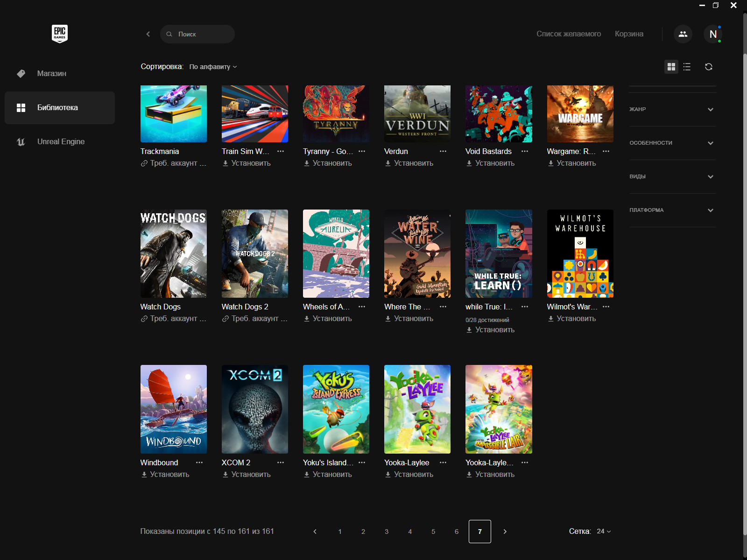Switch library to list view
The width and height of the screenshot is (747, 560).
(x=687, y=67)
